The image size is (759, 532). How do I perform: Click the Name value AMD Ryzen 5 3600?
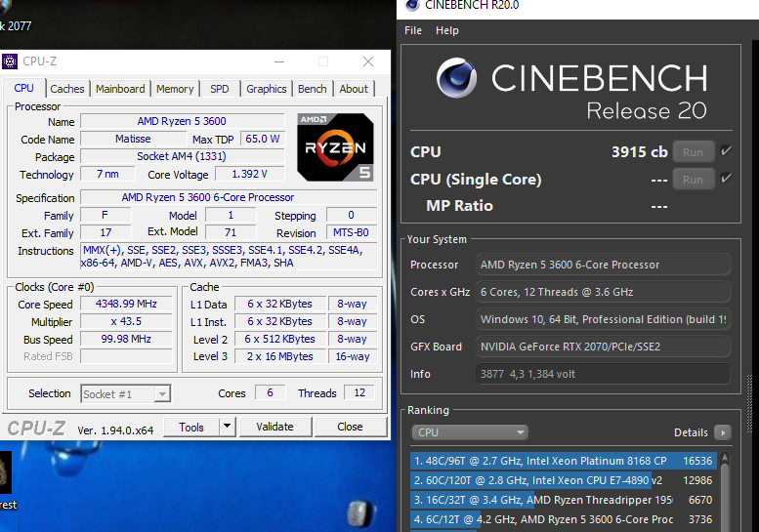pyautogui.click(x=182, y=121)
